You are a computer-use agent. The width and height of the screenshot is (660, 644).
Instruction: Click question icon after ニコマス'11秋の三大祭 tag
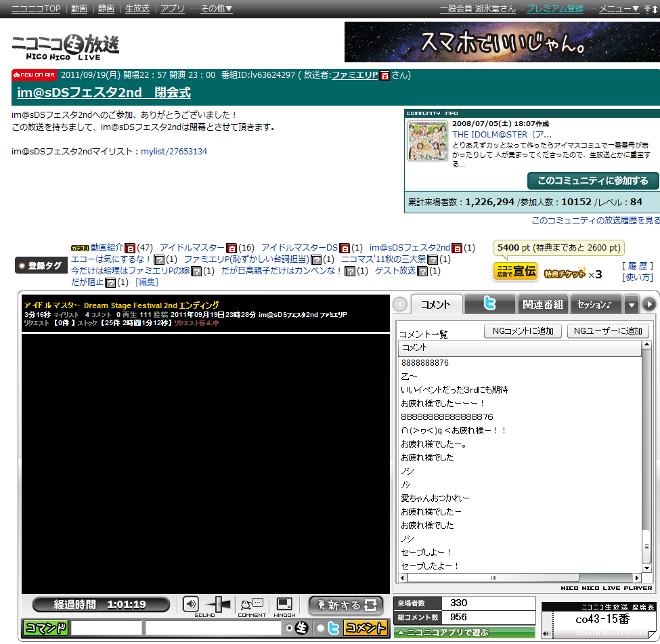(x=433, y=259)
